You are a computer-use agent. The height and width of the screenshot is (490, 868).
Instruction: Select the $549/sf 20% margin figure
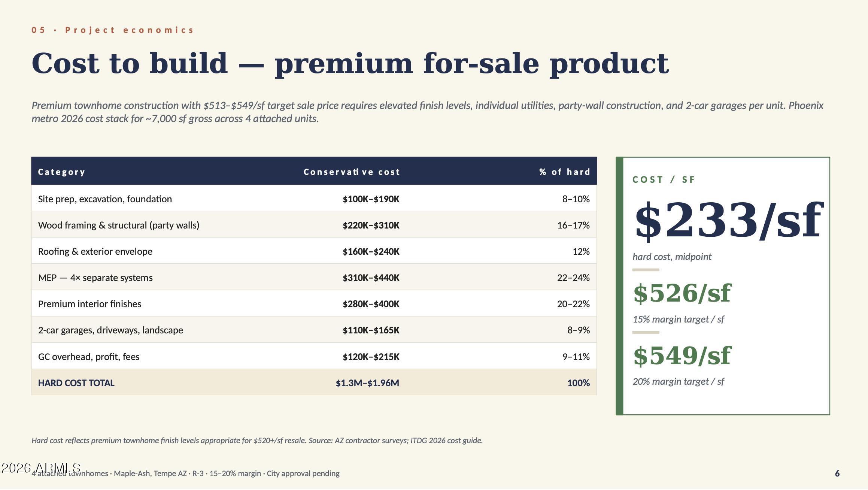tap(682, 356)
